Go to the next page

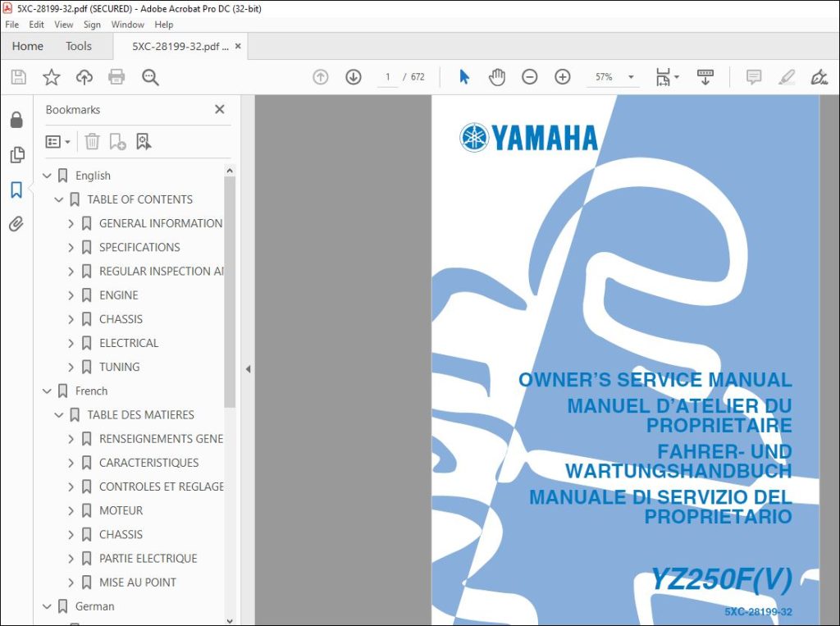pos(353,77)
